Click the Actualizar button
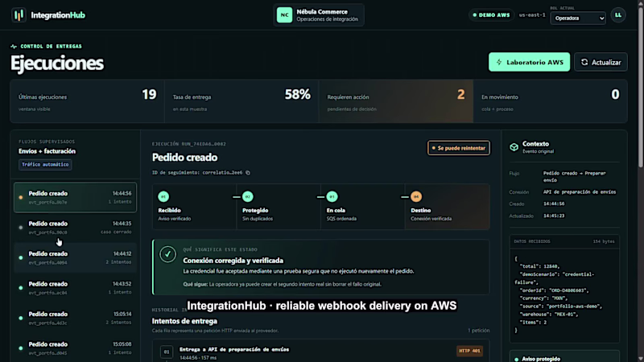Viewport: 644px width, 362px height. coord(601,62)
